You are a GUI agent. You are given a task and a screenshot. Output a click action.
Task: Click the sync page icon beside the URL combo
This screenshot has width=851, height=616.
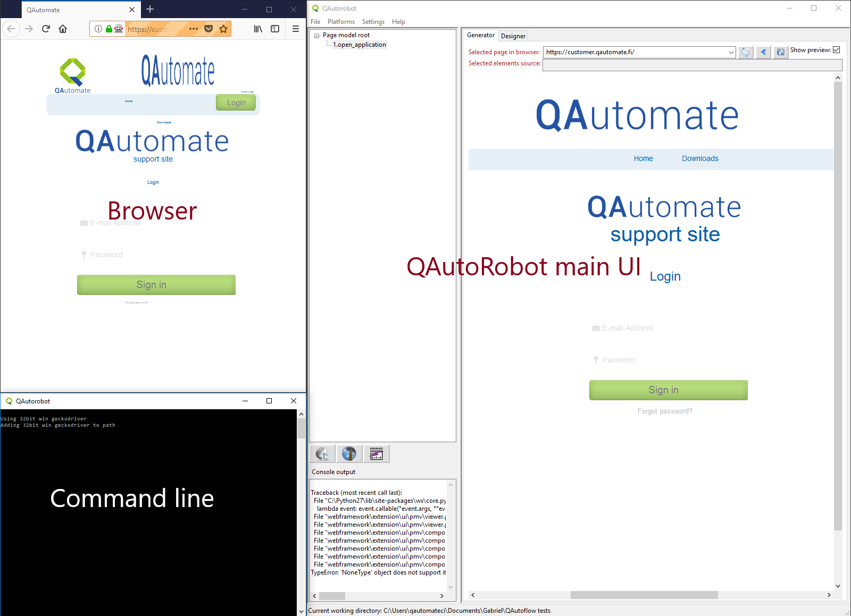[x=746, y=52]
